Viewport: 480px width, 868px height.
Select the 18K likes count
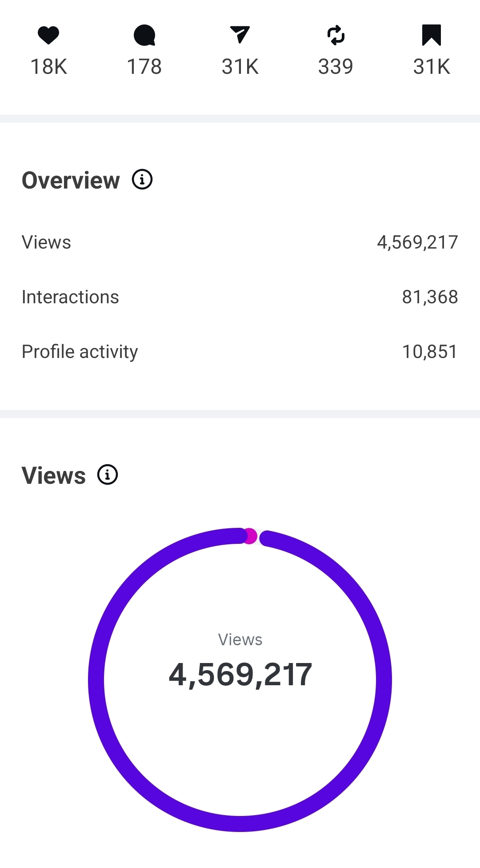click(48, 67)
